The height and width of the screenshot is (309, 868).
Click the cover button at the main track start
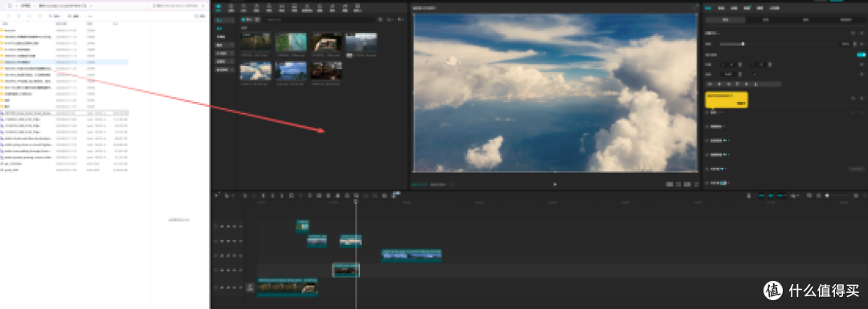(x=250, y=287)
